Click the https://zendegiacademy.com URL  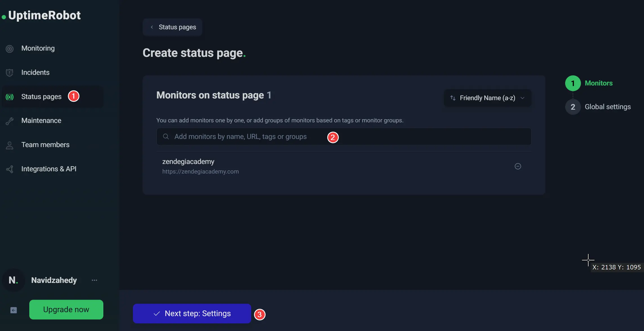(200, 172)
